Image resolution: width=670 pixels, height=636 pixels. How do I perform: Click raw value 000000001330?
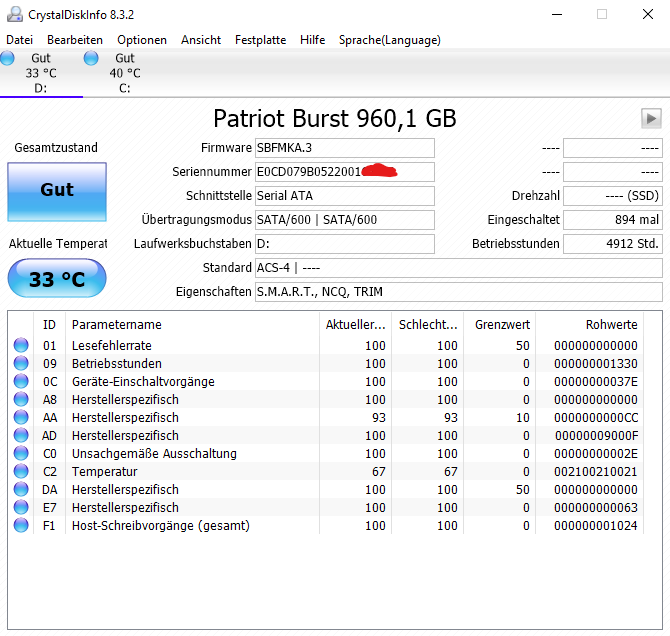[596, 363]
